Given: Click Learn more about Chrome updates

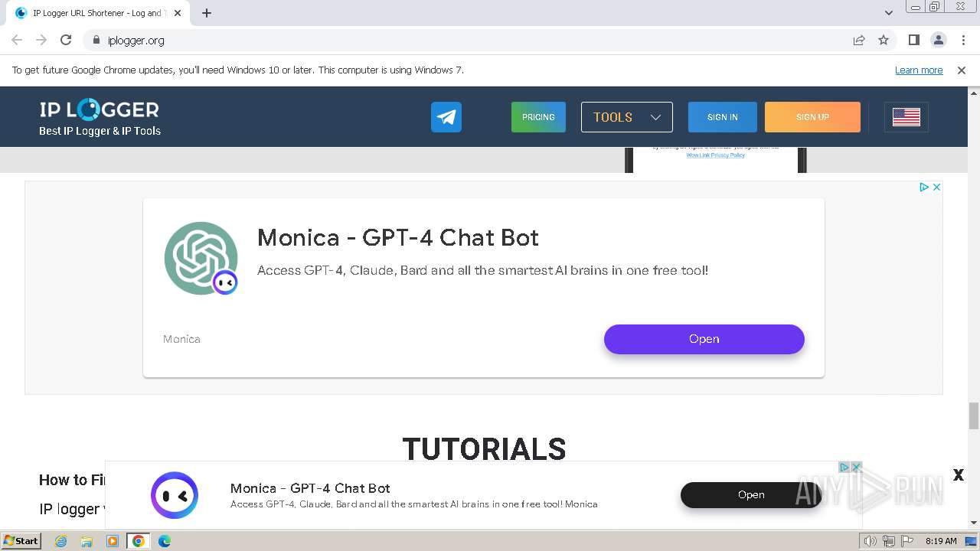Looking at the screenshot, I should tap(919, 70).
